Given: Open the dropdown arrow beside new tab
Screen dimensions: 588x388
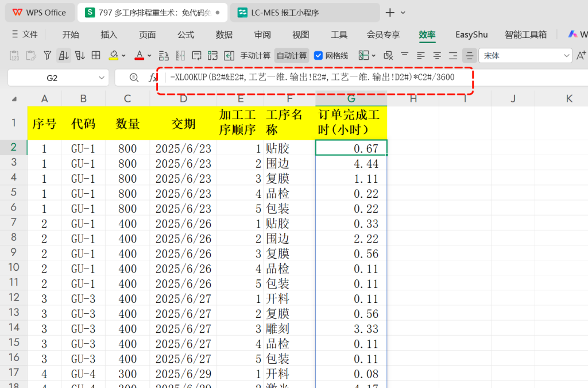Looking at the screenshot, I should click(x=403, y=13).
